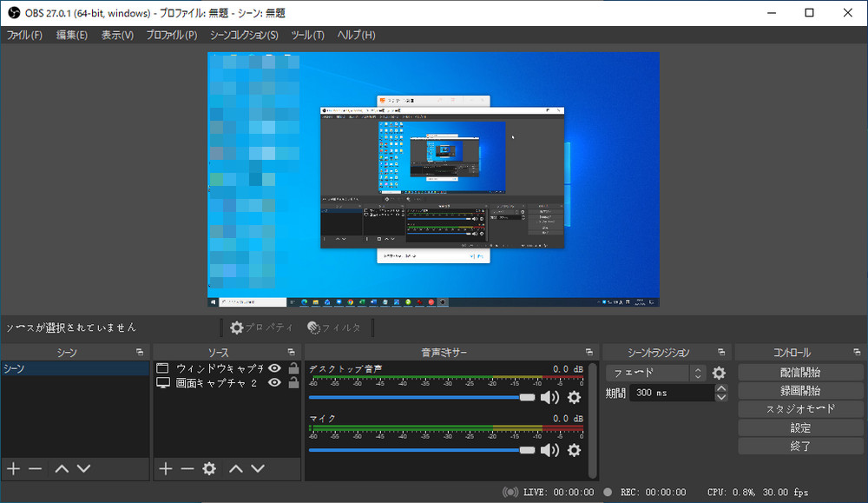Viewport: 868px width, 503px height.
Task: Open the フェード transition dropdown
Action: point(655,373)
